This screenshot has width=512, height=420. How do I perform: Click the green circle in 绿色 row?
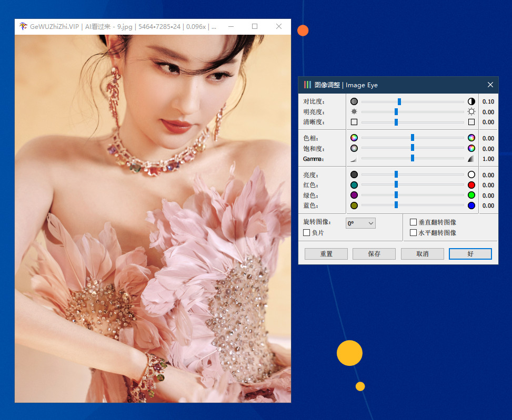tap(471, 196)
